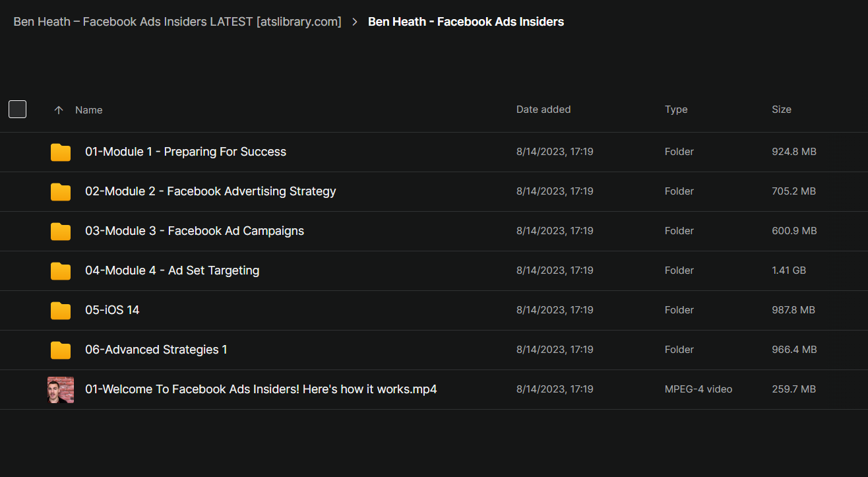Click the 924.8 MB size value

point(794,152)
